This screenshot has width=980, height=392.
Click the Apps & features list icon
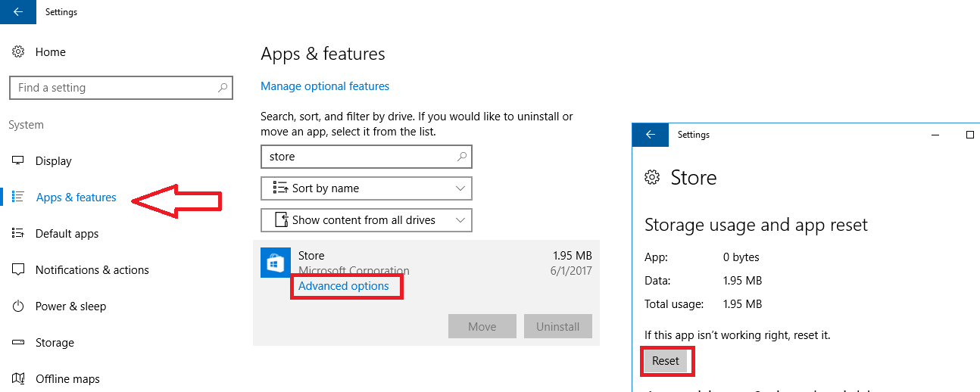[18, 197]
